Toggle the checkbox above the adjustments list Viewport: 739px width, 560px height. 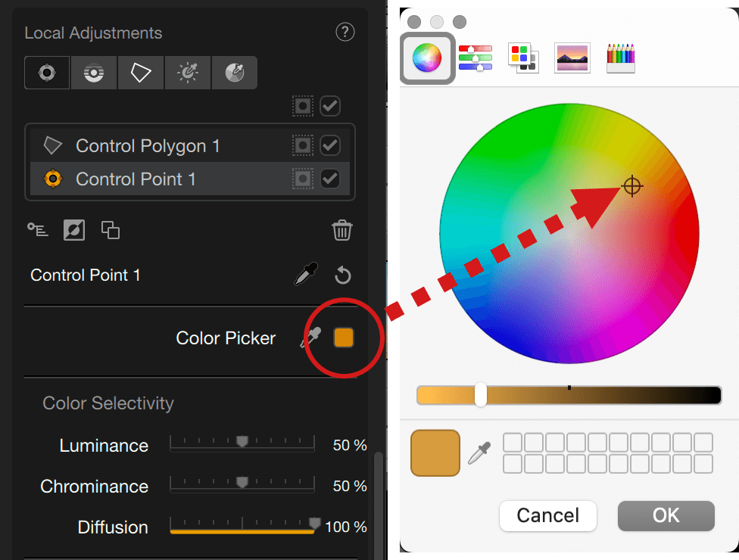click(x=330, y=106)
